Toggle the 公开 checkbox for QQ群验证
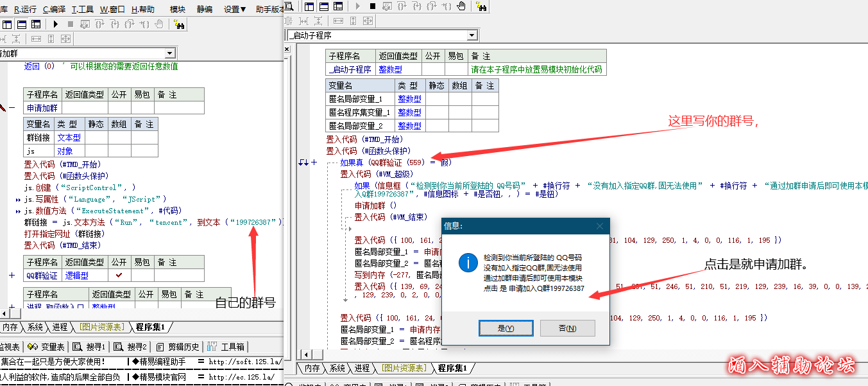The height and width of the screenshot is (386, 868). pyautogui.click(x=119, y=275)
